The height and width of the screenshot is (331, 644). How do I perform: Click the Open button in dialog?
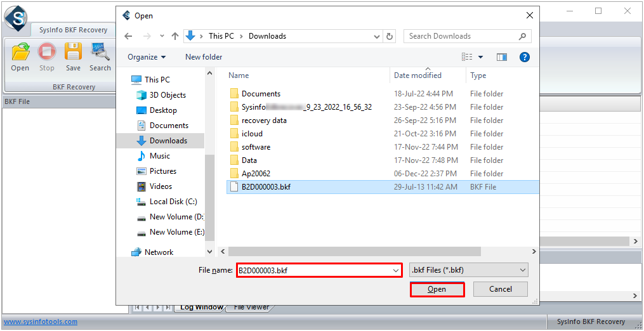[437, 289]
